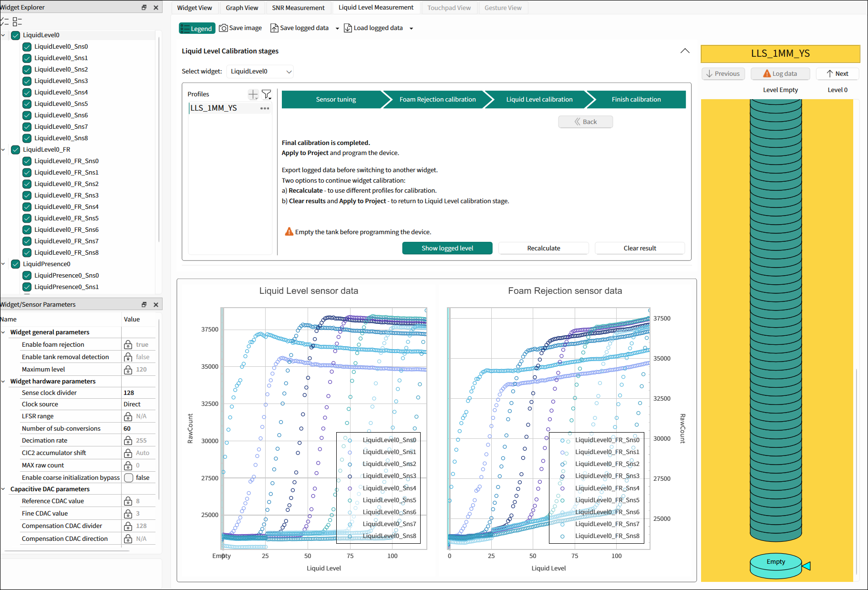Uncheck the LiquidLevel0_Sns3 checkbox
868x590 pixels.
tap(27, 81)
